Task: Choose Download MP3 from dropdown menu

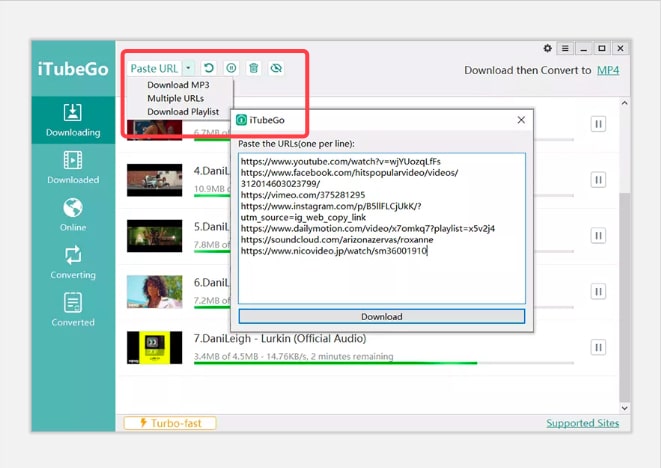Action: [178, 85]
